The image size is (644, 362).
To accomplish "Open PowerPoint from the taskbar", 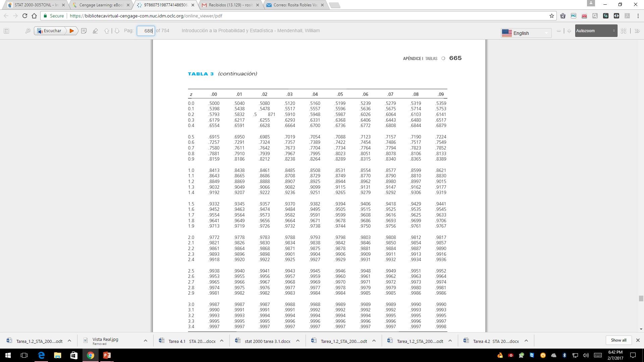I will 107,355.
